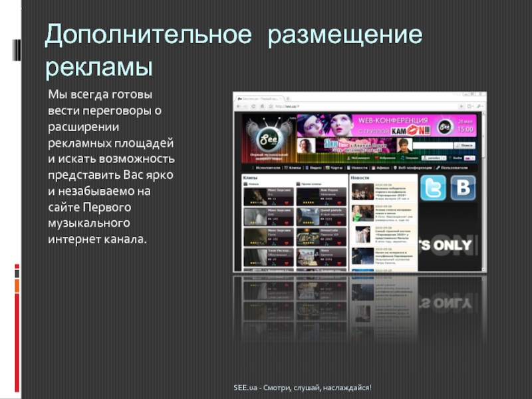The width and height of the screenshot is (532, 399).
Task: Open the news photo of woman in green
Action: click(x=362, y=213)
